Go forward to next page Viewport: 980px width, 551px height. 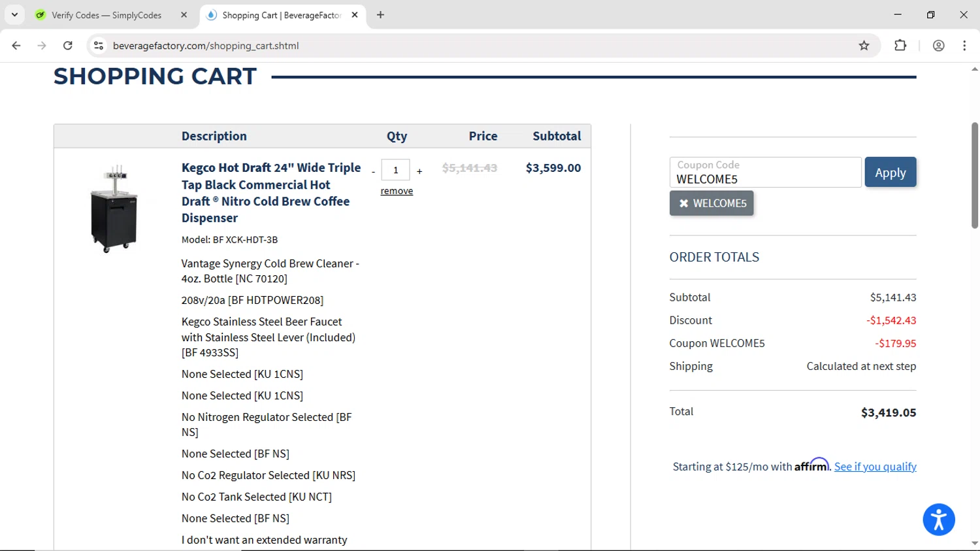(42, 46)
